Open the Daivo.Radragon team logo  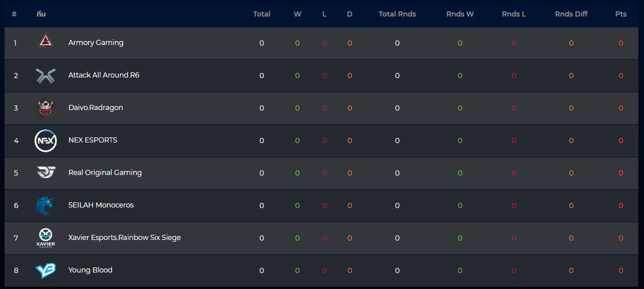tap(46, 109)
